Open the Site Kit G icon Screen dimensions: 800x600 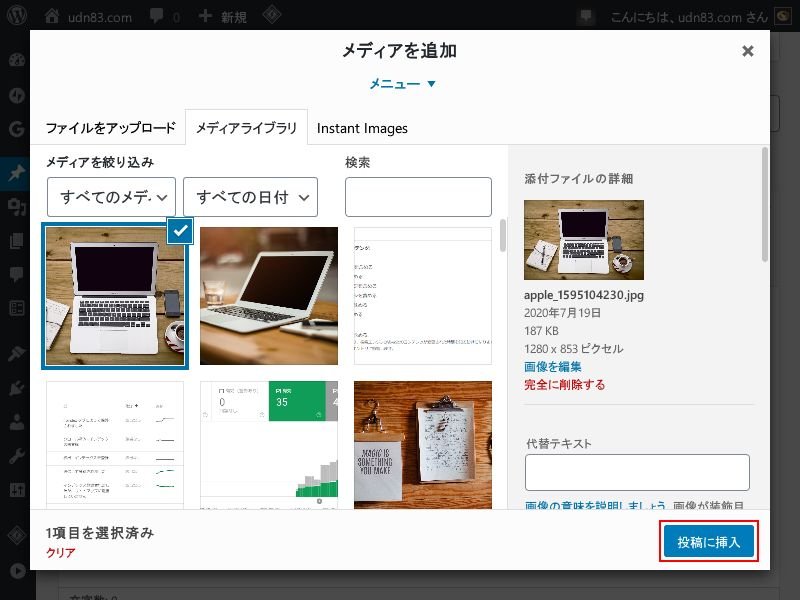[x=16, y=129]
